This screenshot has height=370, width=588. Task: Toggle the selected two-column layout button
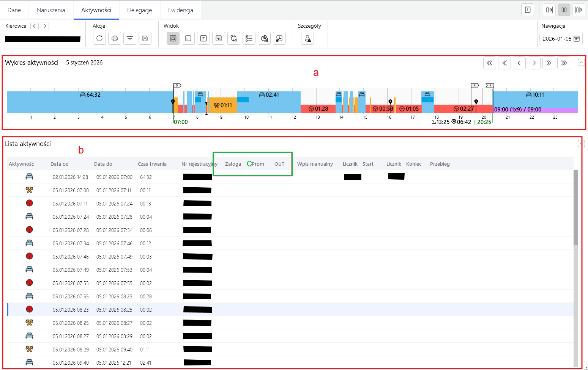pos(564,10)
